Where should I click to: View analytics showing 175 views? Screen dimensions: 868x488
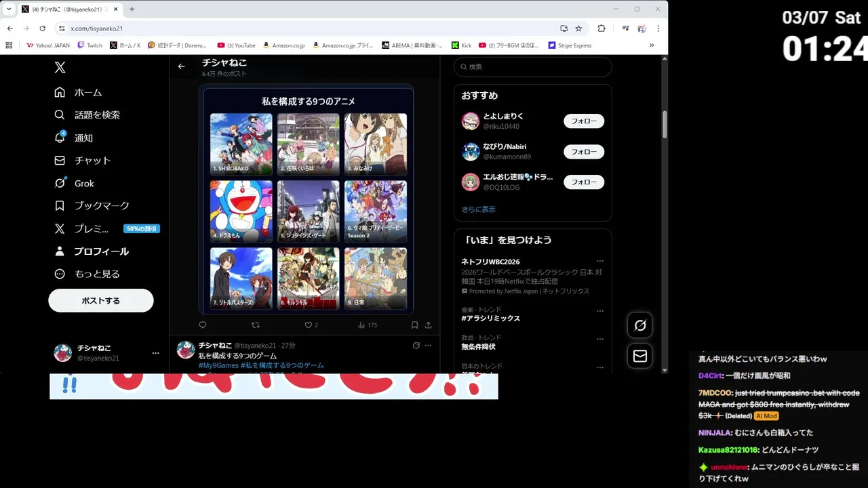[x=367, y=325]
